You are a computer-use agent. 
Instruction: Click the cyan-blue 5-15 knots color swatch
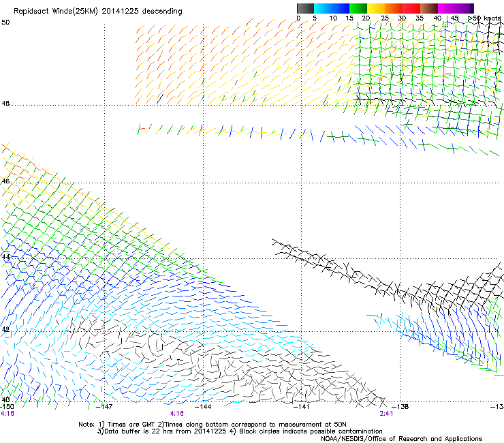332,8
